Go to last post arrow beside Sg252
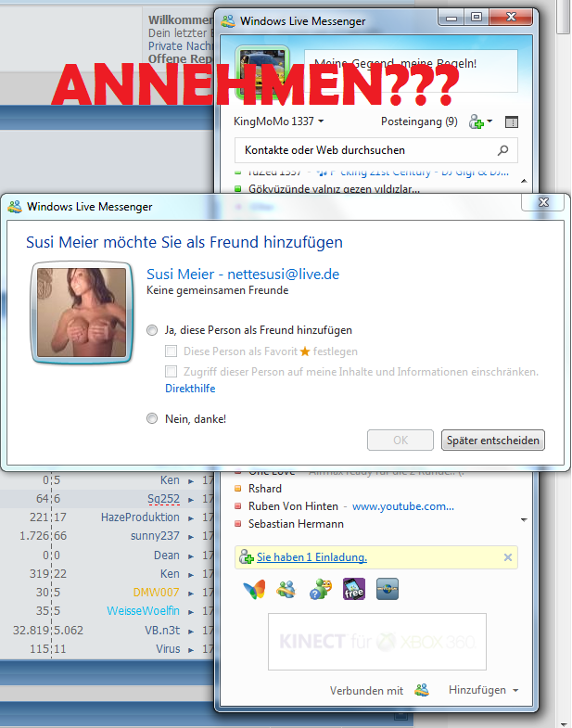Viewport: 572px width, 728px height. point(191,500)
